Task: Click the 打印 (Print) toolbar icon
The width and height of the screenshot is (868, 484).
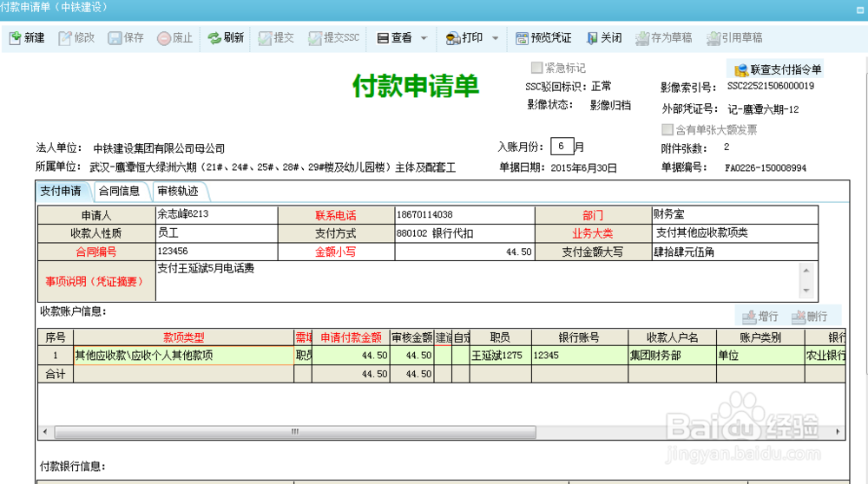Action: tap(453, 37)
